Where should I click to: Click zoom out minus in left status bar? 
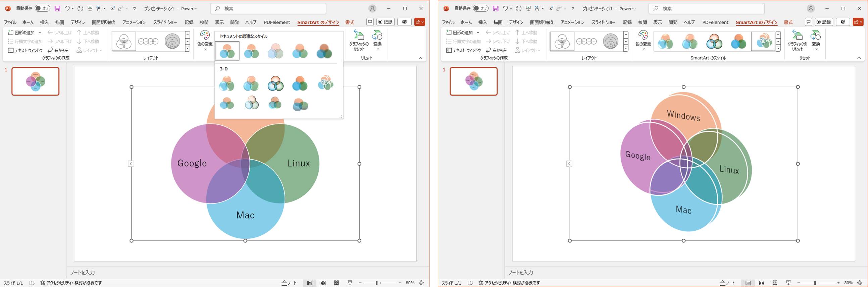click(360, 283)
